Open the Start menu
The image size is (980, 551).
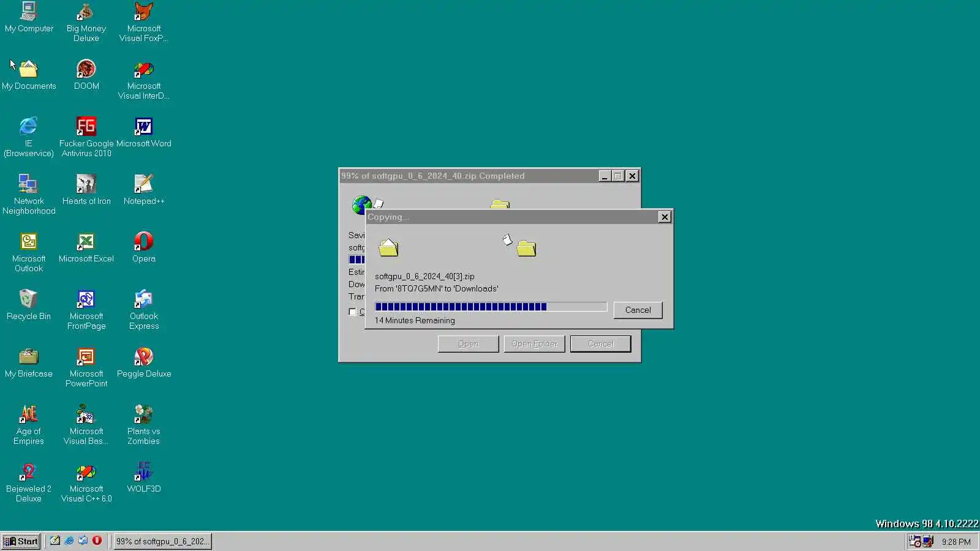pos(21,541)
